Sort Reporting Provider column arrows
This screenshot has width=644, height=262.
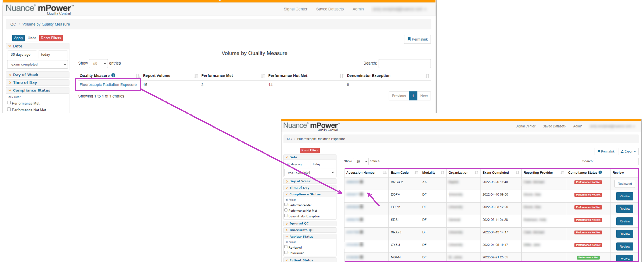[562, 173]
